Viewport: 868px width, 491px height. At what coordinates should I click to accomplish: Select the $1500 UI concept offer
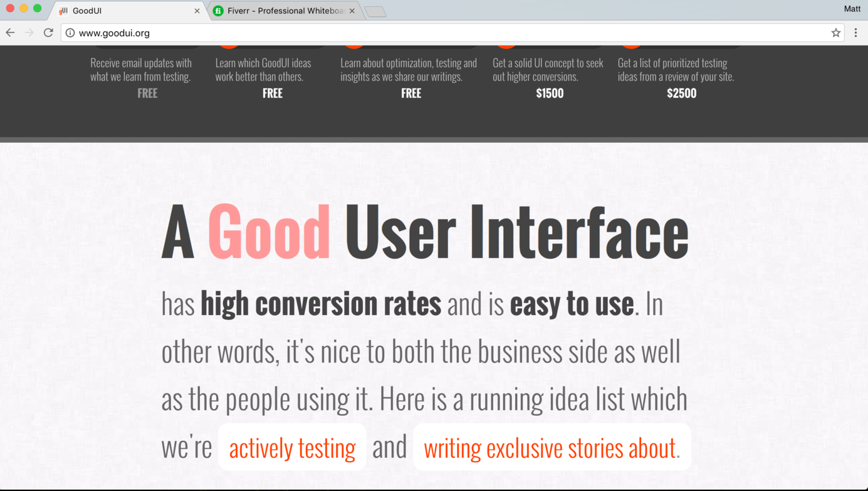[549, 93]
